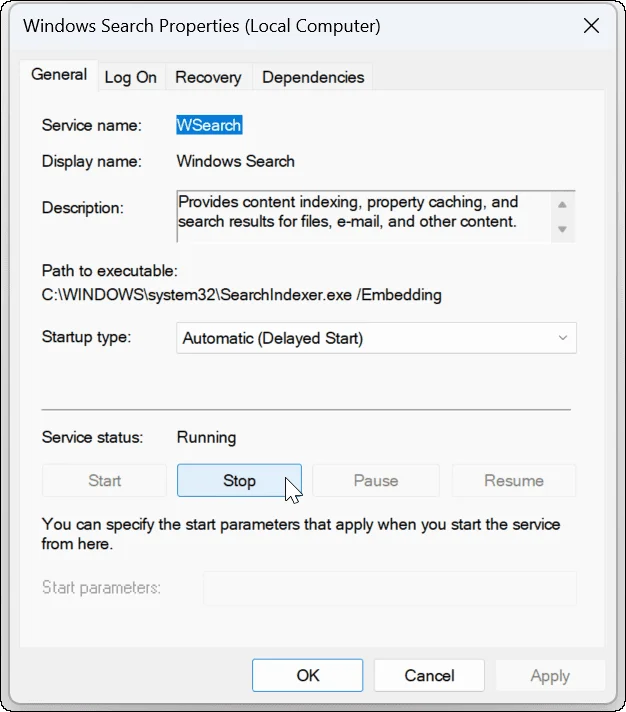The height and width of the screenshot is (712, 626).
Task: Click the Start parameters input field
Action: tap(390, 588)
